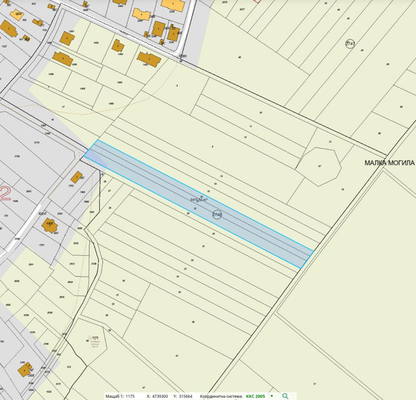The width and height of the screenshot is (416, 400).
Task: Select the wide orange building below the top street
Action: click(149, 59)
